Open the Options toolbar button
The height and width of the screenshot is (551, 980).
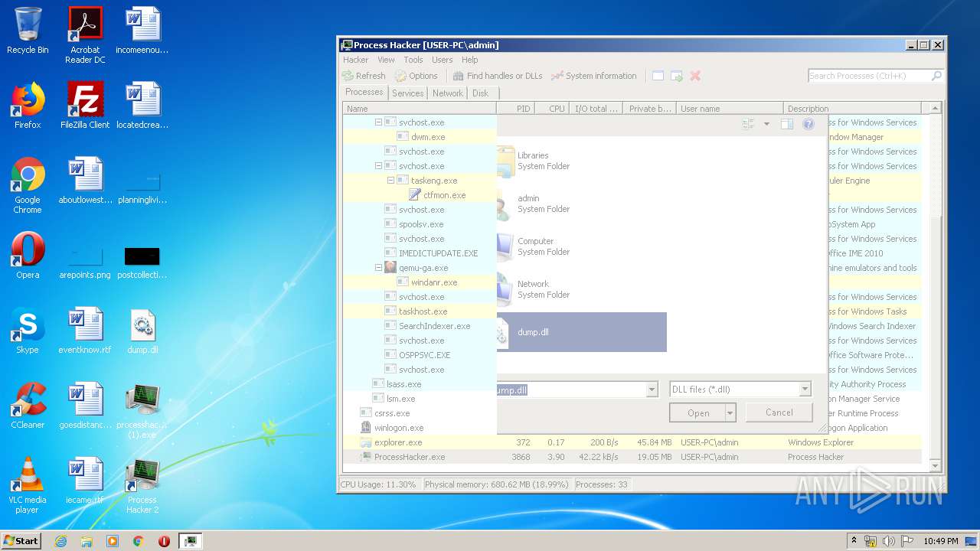pyautogui.click(x=416, y=76)
